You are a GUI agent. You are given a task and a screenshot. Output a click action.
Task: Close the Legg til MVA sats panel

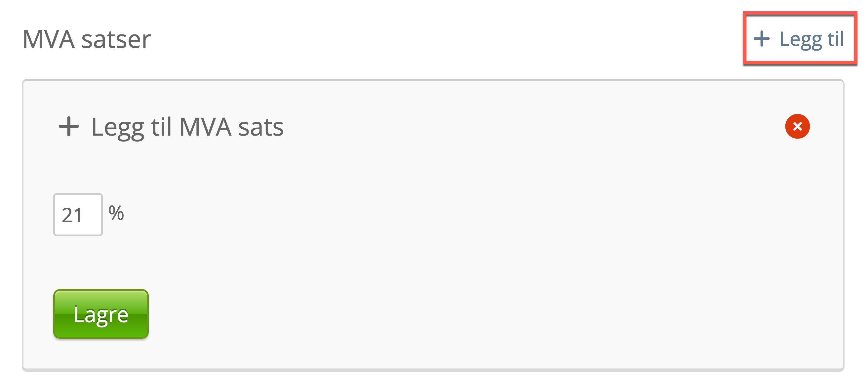pos(797,126)
